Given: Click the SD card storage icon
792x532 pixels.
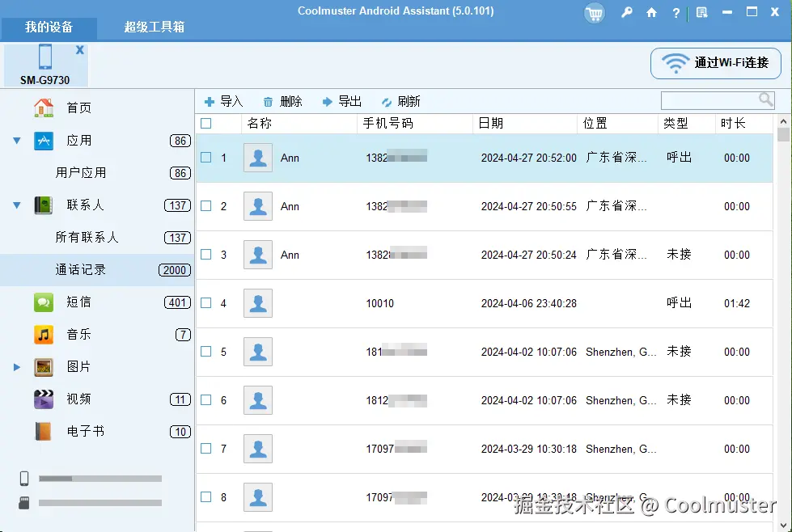Looking at the screenshot, I should 23,503.
